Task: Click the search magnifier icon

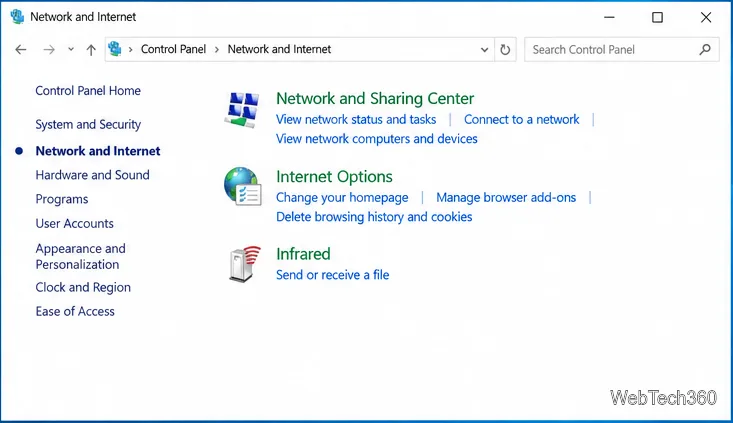Action: (x=705, y=49)
